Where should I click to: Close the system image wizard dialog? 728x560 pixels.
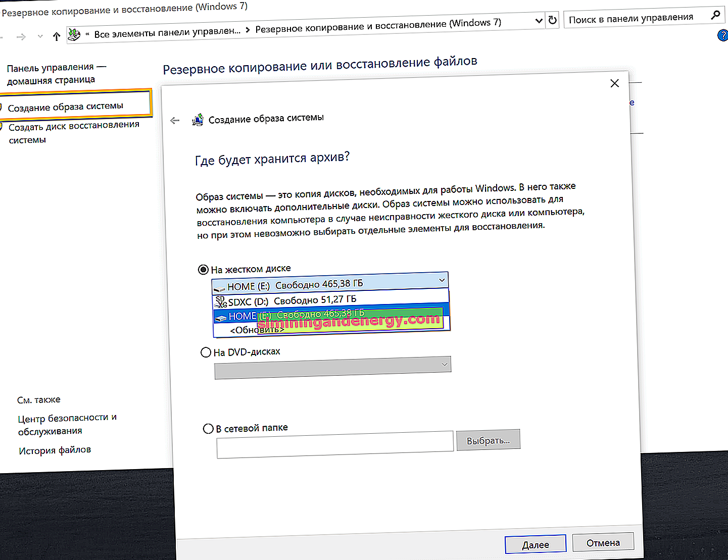pyautogui.click(x=614, y=83)
